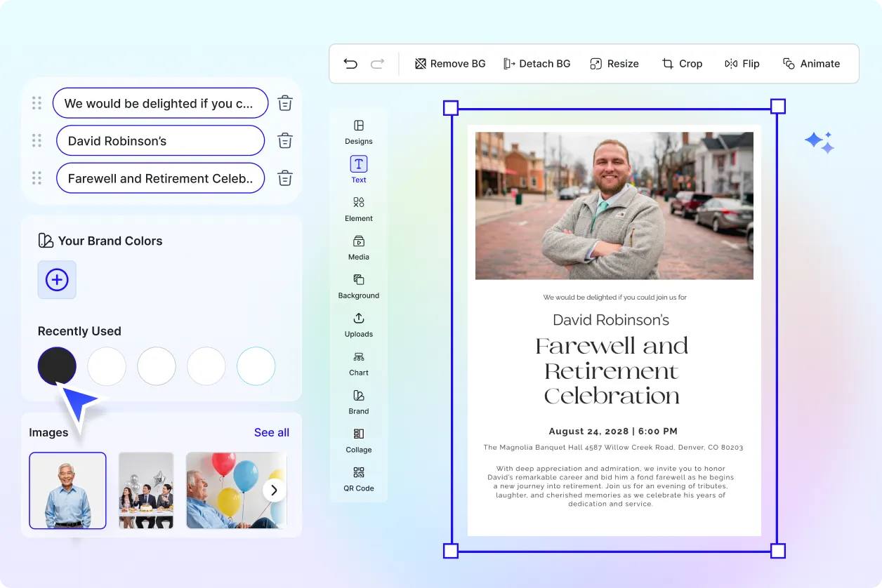Open the QR Code generator
882x588 pixels.
tap(358, 478)
